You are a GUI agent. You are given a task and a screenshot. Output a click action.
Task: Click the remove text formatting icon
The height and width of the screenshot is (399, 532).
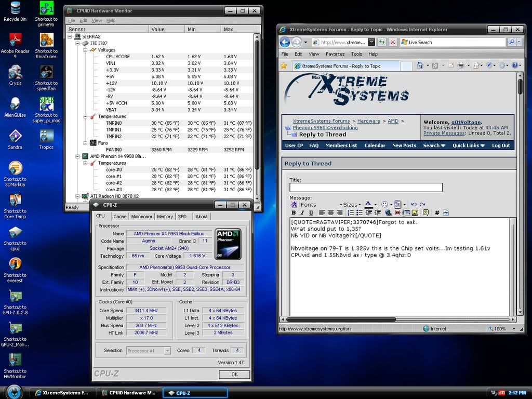pos(294,204)
